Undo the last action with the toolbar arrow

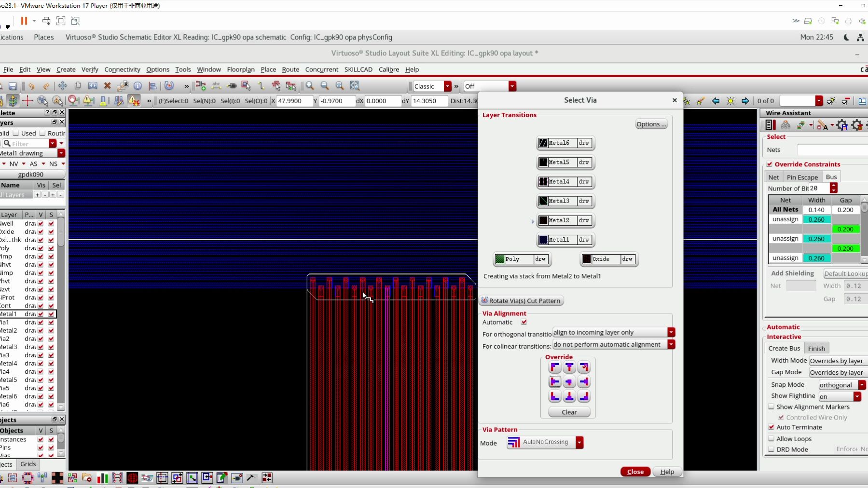pyautogui.click(x=31, y=86)
